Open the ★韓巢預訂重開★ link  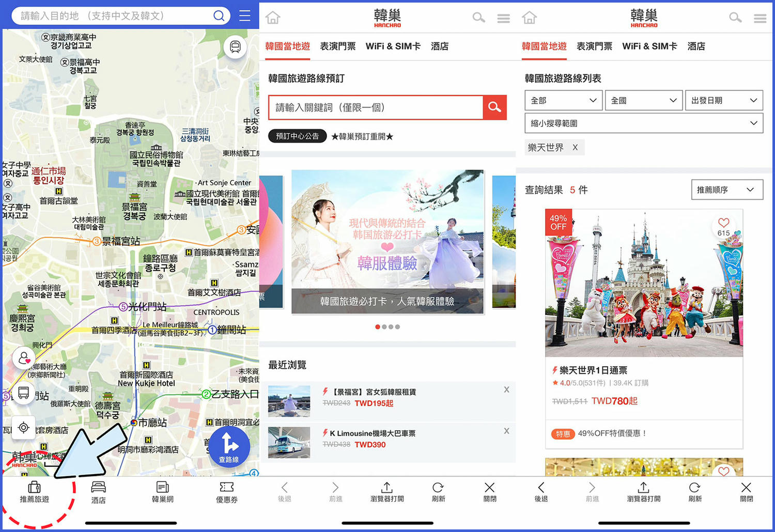click(x=362, y=136)
